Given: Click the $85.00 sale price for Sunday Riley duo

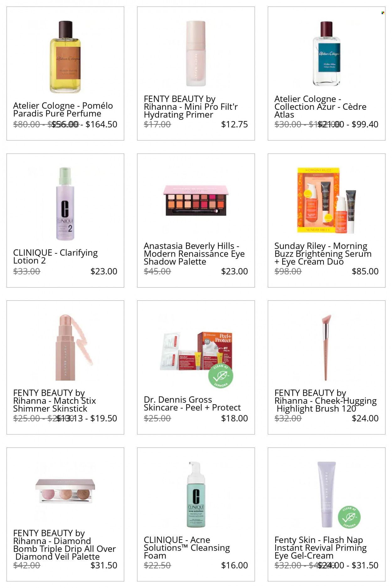Looking at the screenshot, I should [x=365, y=271].
